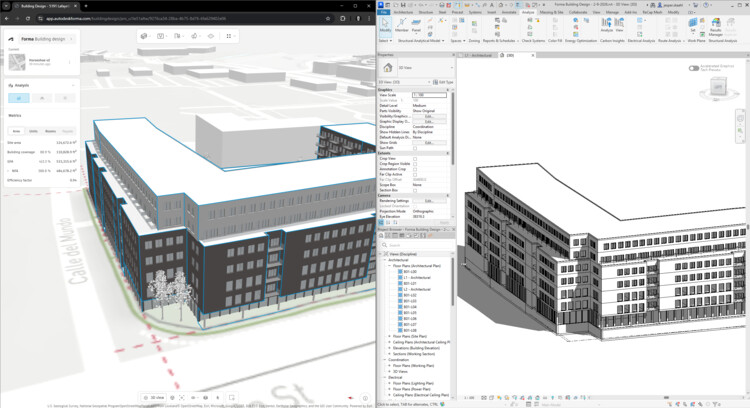The image size is (750, 408).
Task: Click Edit button for Rendering Settings
Action: [x=429, y=201]
